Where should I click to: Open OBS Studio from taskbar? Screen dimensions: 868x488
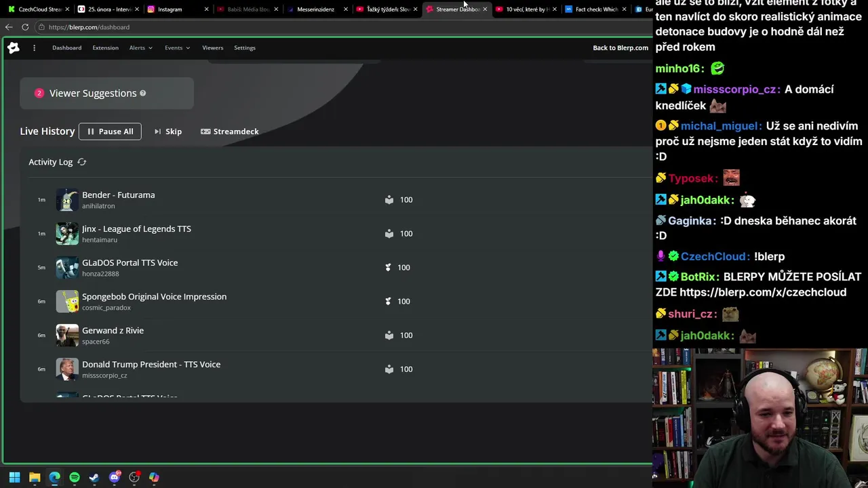tap(134, 477)
